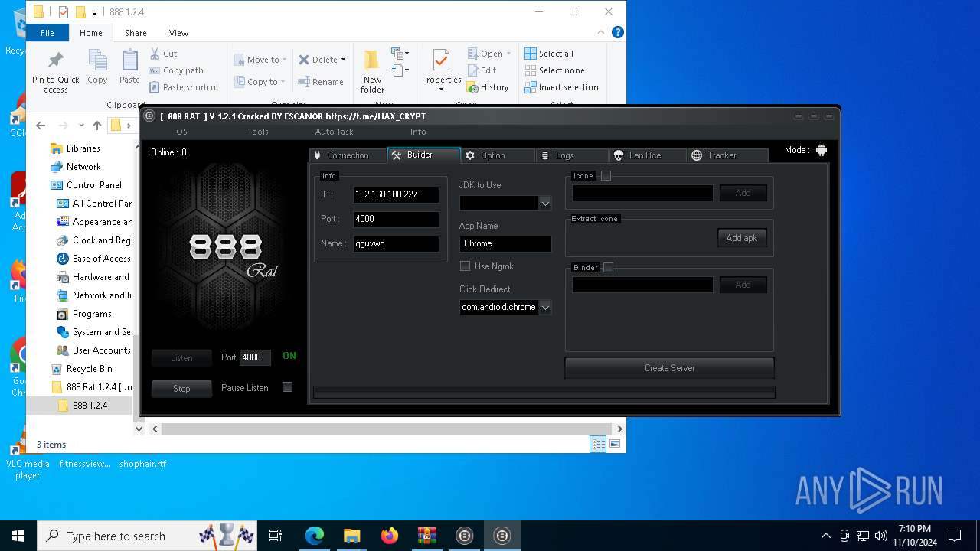
Task: Enable the Binder checkbox
Action: pos(608,268)
